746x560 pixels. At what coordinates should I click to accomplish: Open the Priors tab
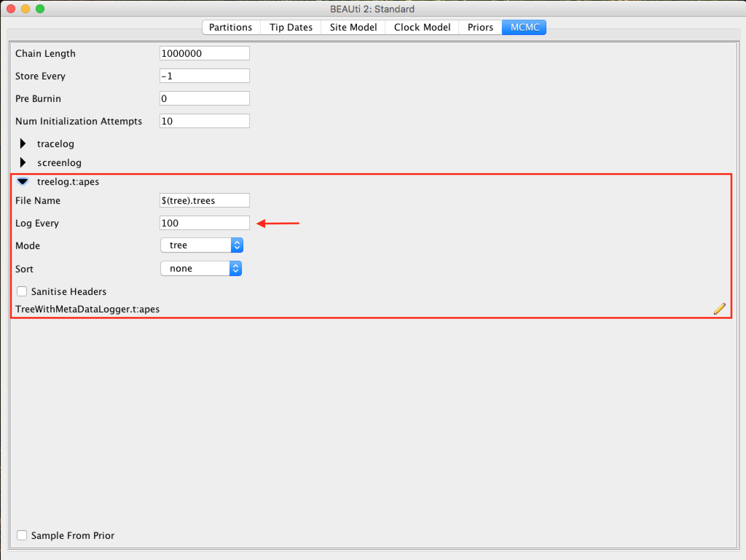[480, 27]
